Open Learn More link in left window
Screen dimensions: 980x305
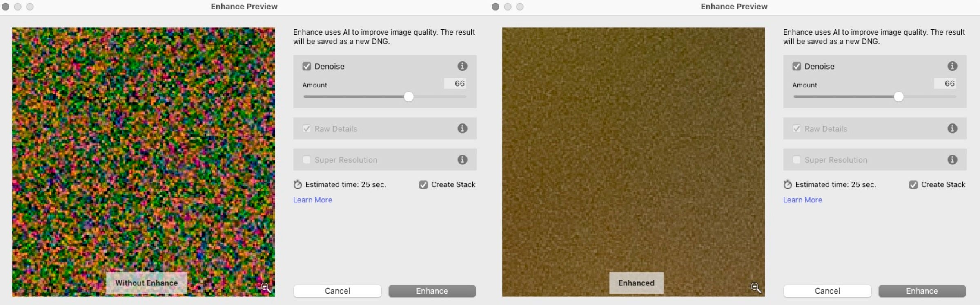312,200
